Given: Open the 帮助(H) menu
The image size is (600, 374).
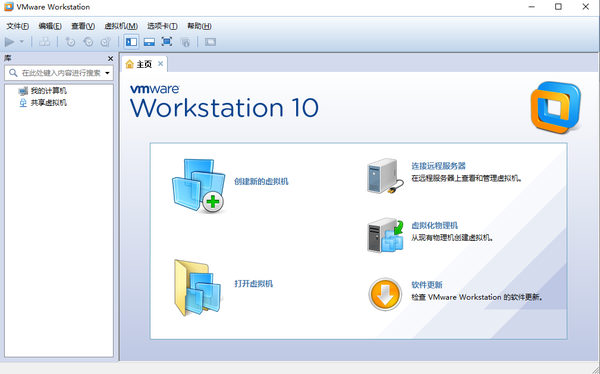Looking at the screenshot, I should (x=199, y=26).
